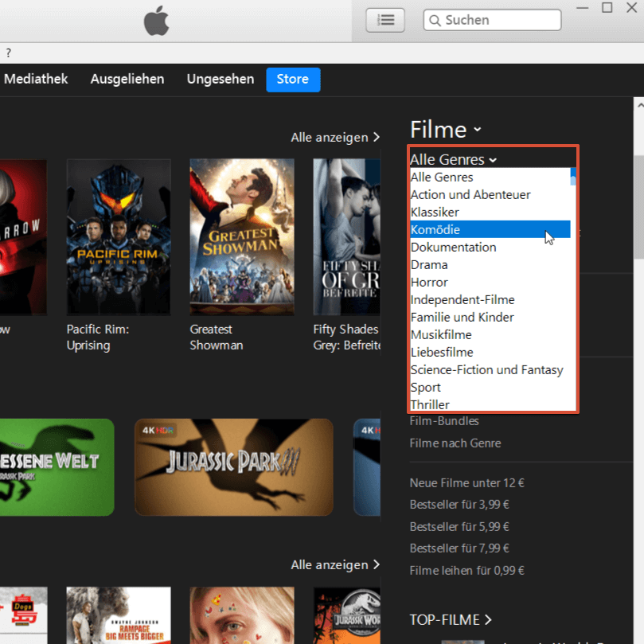The image size is (644, 644).
Task: Choose Drama genre
Action: coord(490,265)
